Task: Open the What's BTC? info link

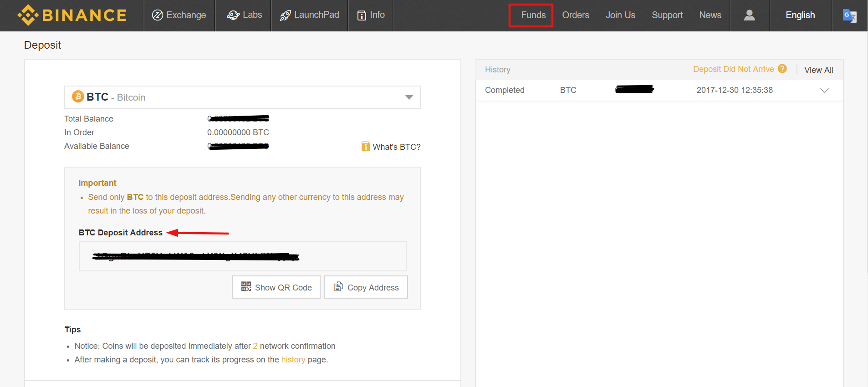Action: [391, 147]
